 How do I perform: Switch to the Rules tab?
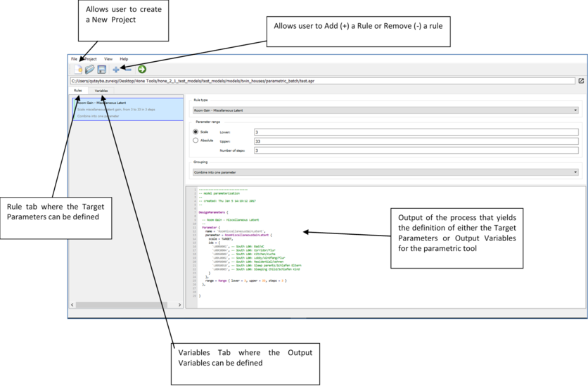tap(78, 91)
